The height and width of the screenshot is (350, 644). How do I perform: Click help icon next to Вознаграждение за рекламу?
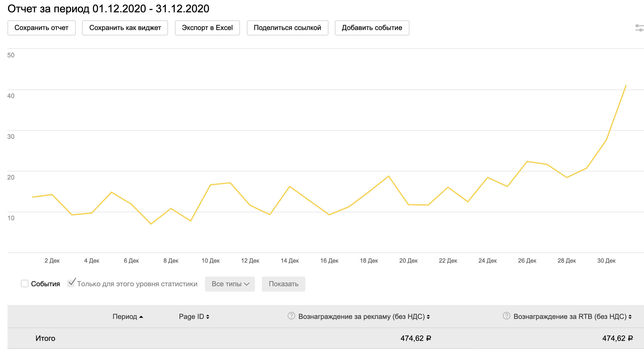291,316
